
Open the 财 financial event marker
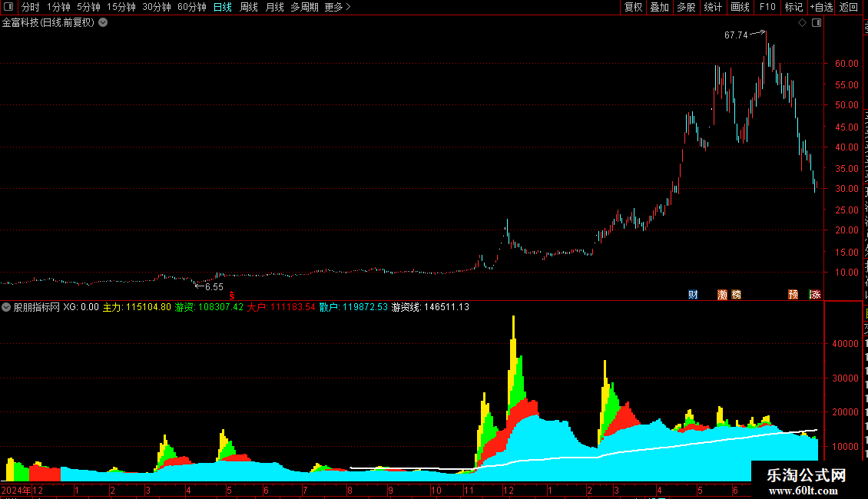click(693, 294)
